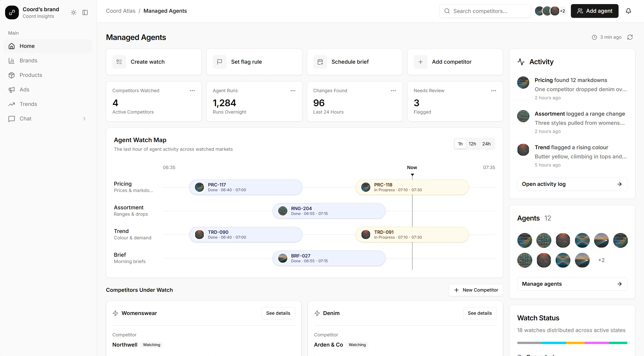
Task: Click the +2 avatar badge in the header
Action: pyautogui.click(x=562, y=11)
